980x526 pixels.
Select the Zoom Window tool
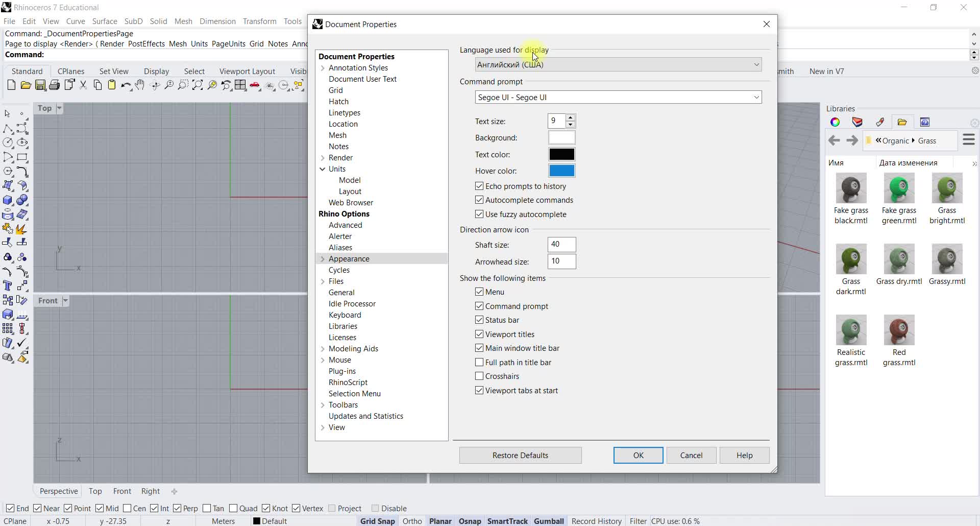[183, 85]
